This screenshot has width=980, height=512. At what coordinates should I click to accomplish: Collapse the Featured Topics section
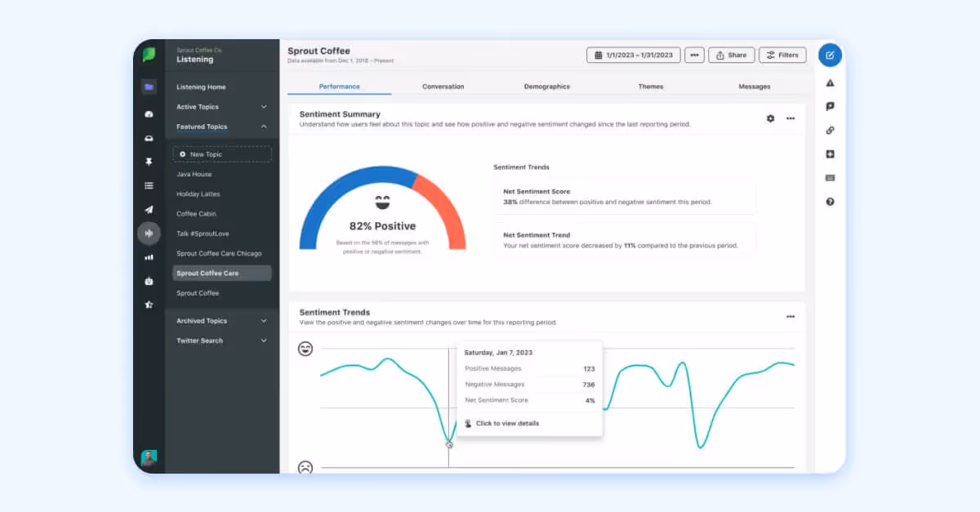point(262,127)
